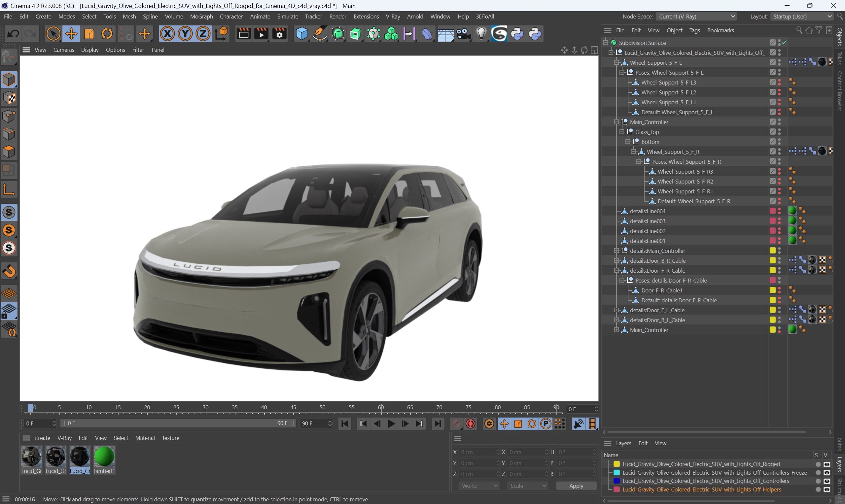This screenshot has width=845, height=504.
Task: Add a Light object
Action: [481, 34]
